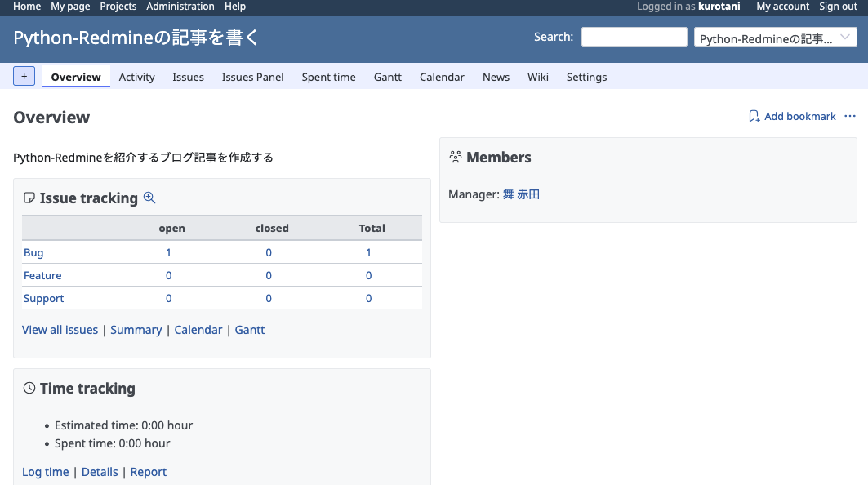Open Help in top menu
Image resolution: width=868 pixels, height=485 pixels.
(234, 7)
